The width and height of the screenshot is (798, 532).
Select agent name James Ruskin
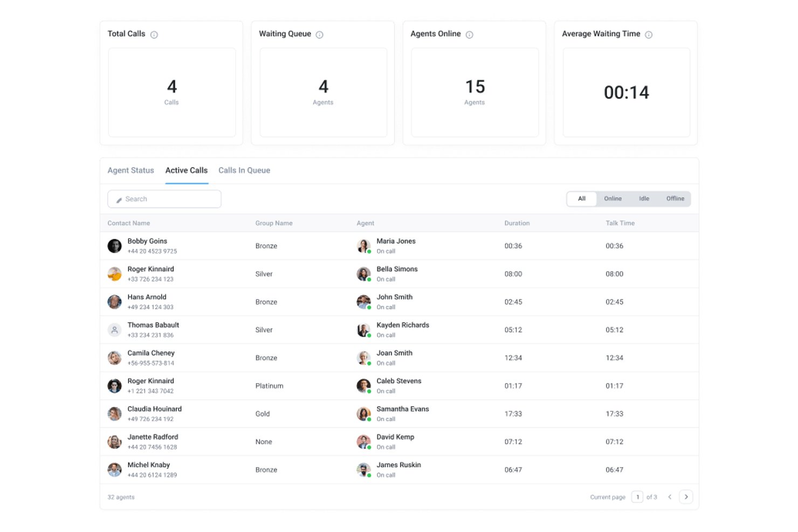click(399, 465)
